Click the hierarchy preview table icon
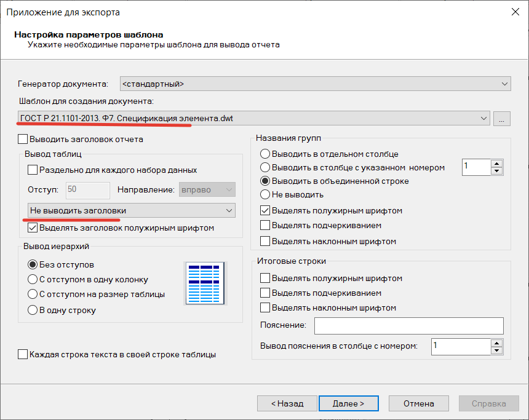 tap(206, 283)
